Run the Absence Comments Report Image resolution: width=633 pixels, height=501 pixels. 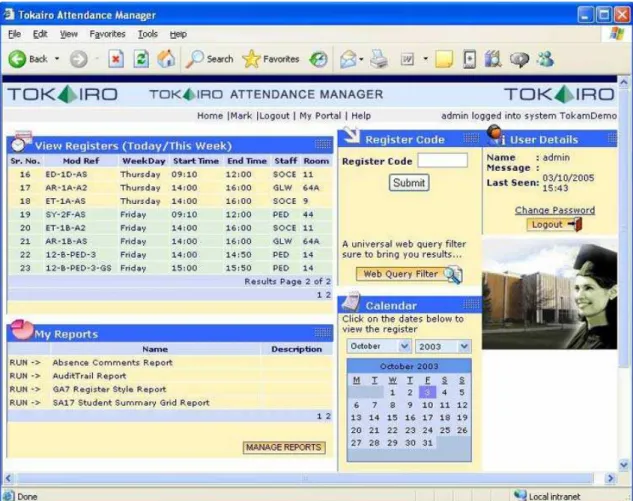(25, 363)
